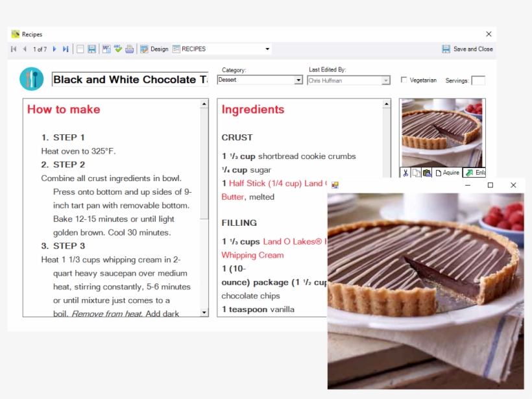The image size is (532, 399).
Task: Click the Paste icon above the tart photo
Action: (427, 172)
